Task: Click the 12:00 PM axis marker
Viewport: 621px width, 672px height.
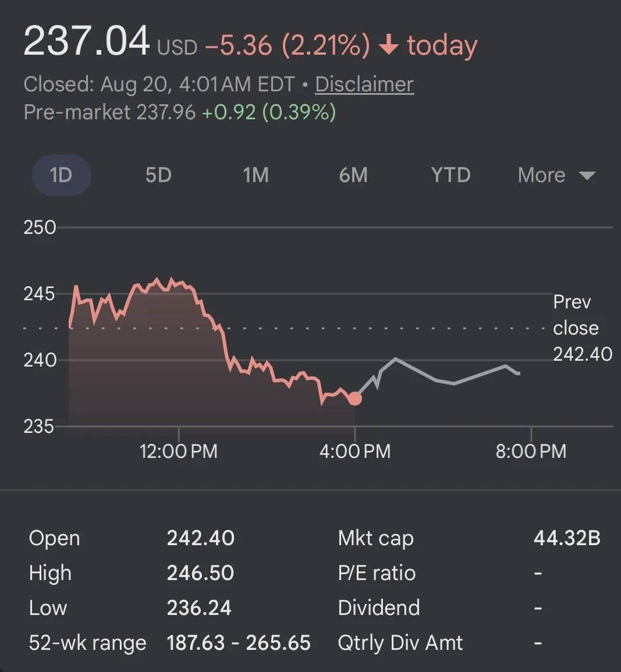Action: point(178,451)
